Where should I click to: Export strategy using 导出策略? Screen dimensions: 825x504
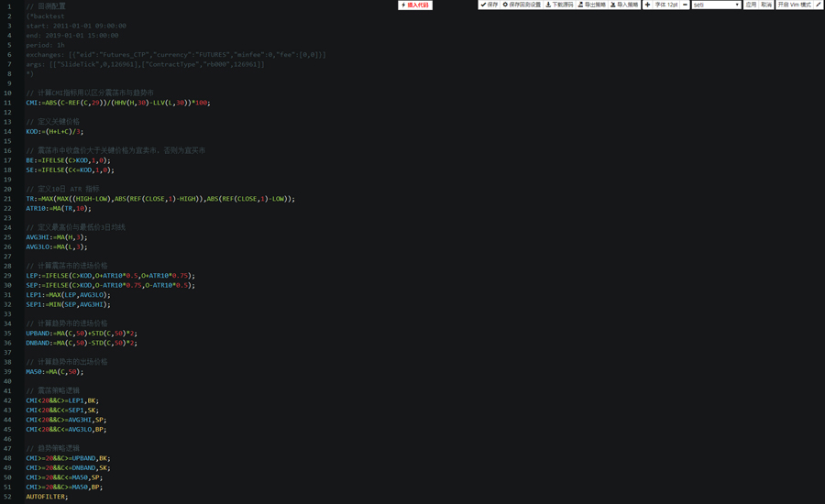click(x=592, y=5)
